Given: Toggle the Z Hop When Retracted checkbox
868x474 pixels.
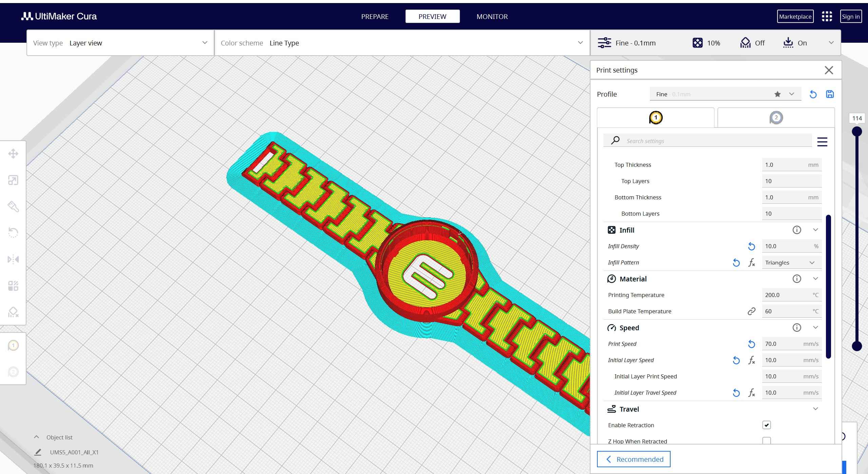Looking at the screenshot, I should [766, 440].
